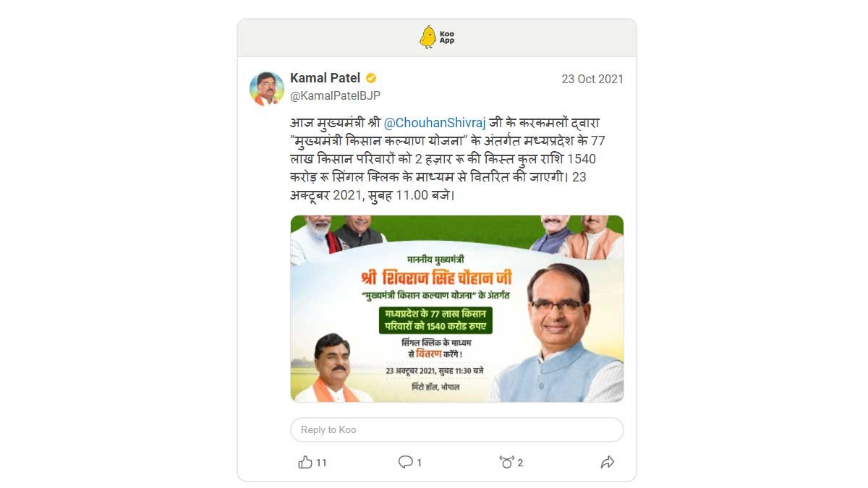868x488 pixels.
Task: Click the @KamalPatelBJP handle
Action: [x=335, y=95]
